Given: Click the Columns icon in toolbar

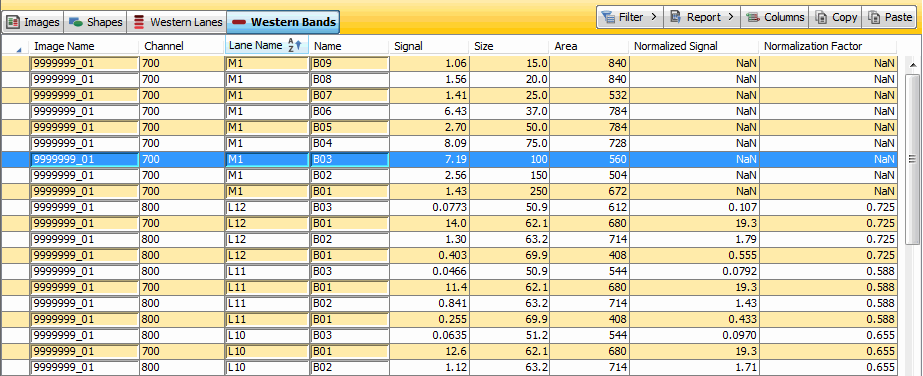Looking at the screenshot, I should (x=753, y=17).
